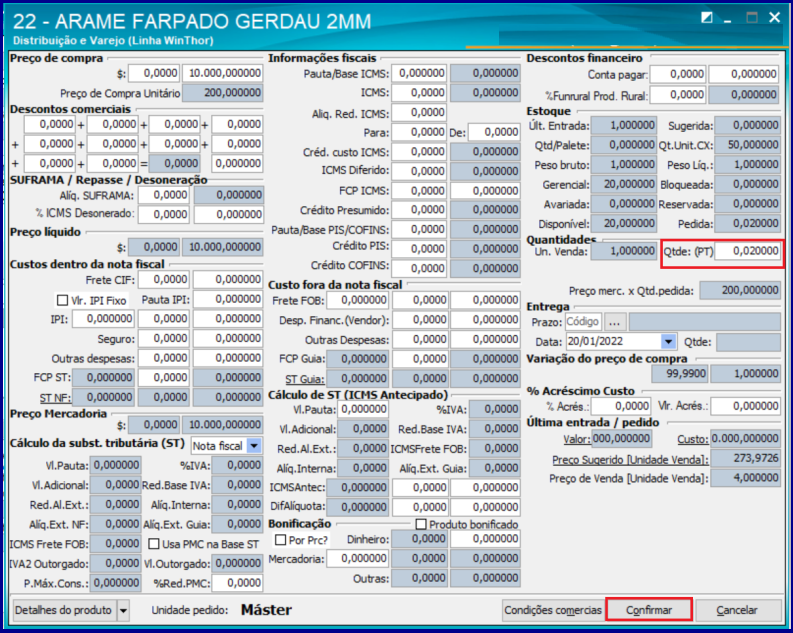This screenshot has width=793, height=633.
Task: Click the Aliq. Red. ICMS field
Action: pos(419,113)
